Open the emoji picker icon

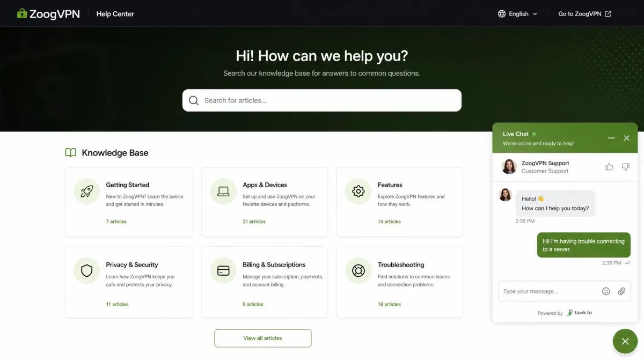click(606, 291)
